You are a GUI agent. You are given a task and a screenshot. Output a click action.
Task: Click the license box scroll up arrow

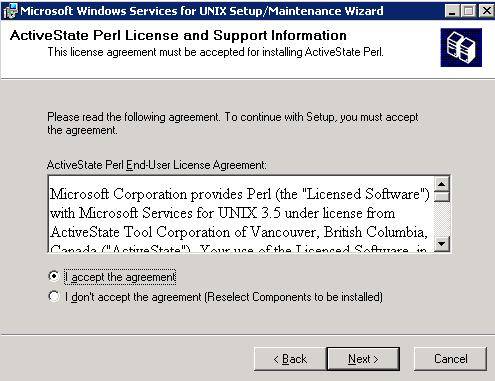coord(442,184)
